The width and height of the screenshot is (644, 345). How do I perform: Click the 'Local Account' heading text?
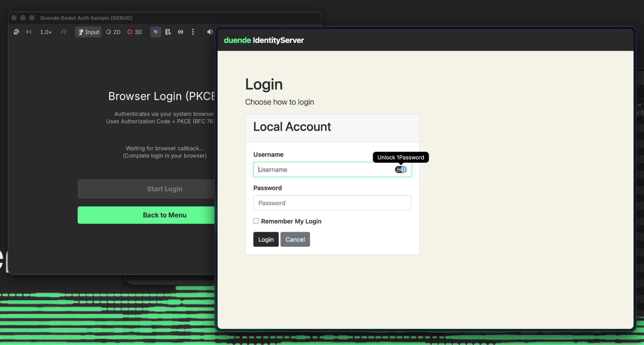(292, 127)
